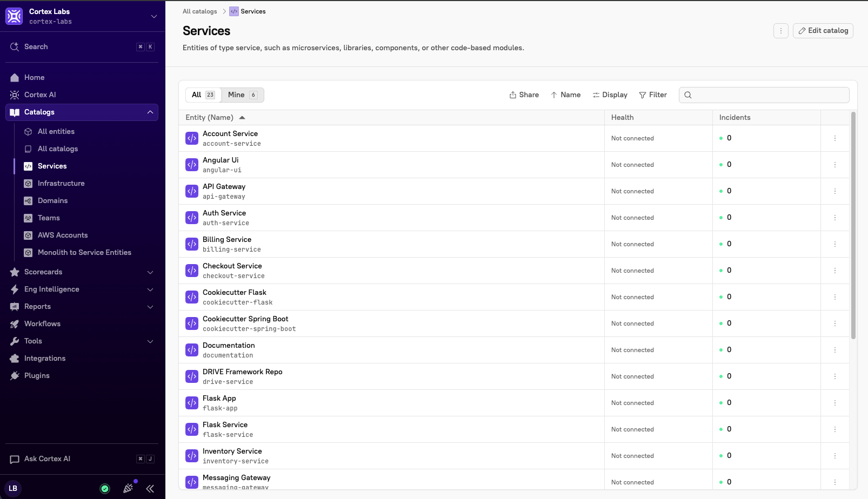The height and width of the screenshot is (499, 868).
Task: Sort by Entity (Name) column header
Action: [x=215, y=117]
